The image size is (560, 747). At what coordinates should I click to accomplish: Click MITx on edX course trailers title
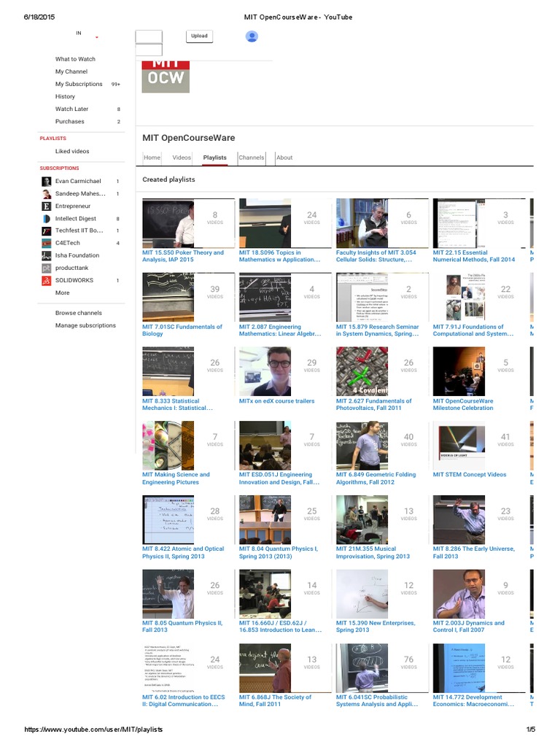pos(276,401)
